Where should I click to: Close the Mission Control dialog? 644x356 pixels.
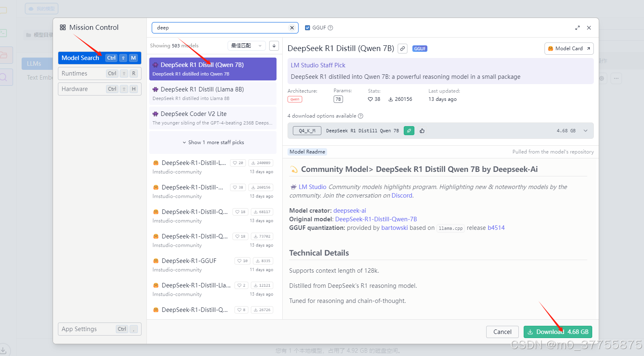(x=589, y=28)
